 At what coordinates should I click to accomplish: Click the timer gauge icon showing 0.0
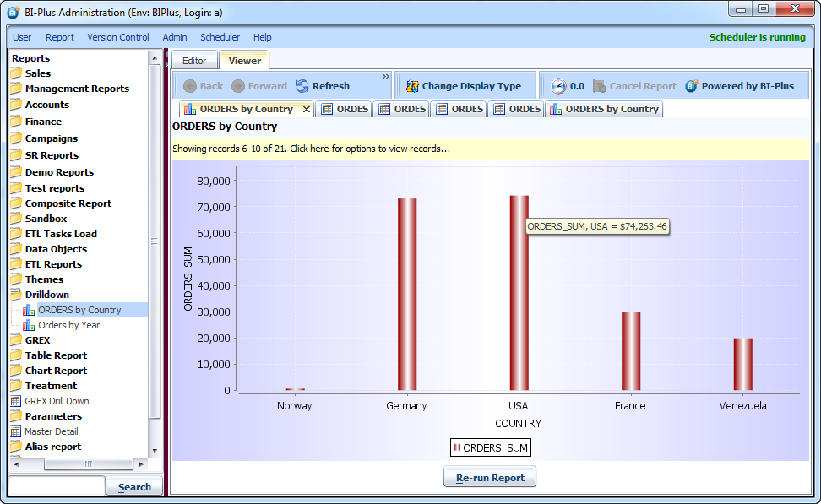click(559, 86)
